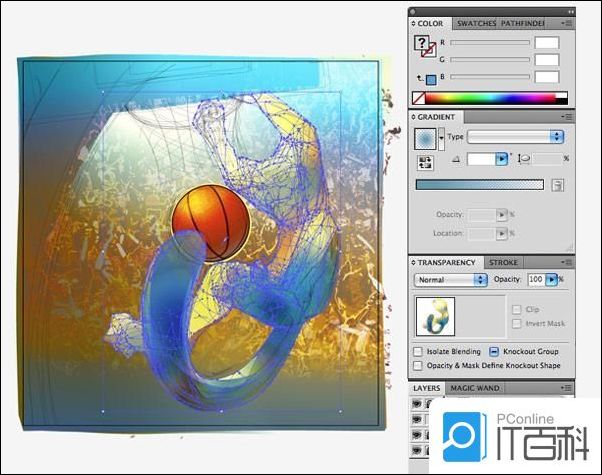Viewport: 602px width, 475px height.
Task: Check the Isolate Blending checkbox
Action: pos(418,351)
